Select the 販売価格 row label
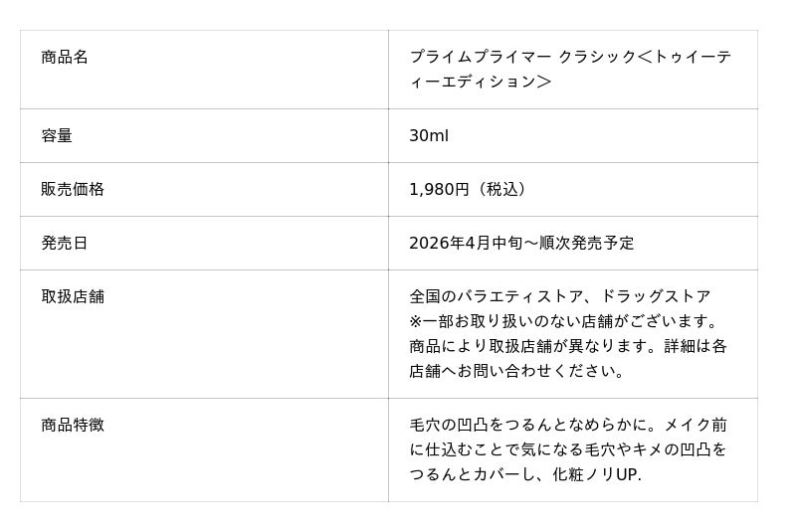The width and height of the screenshot is (796, 532). [73, 189]
